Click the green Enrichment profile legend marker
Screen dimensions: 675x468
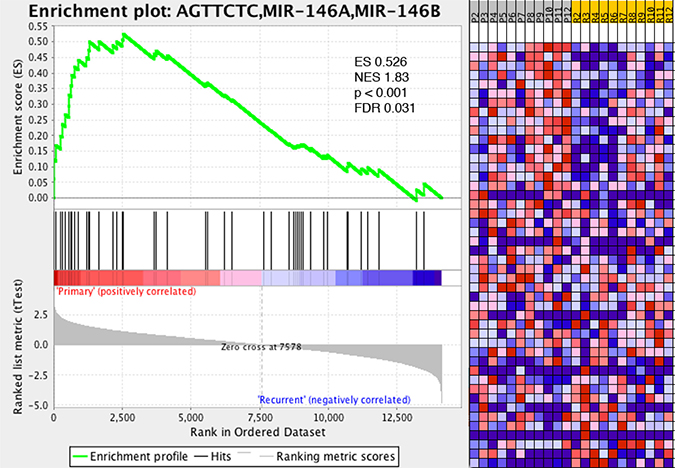91,456
